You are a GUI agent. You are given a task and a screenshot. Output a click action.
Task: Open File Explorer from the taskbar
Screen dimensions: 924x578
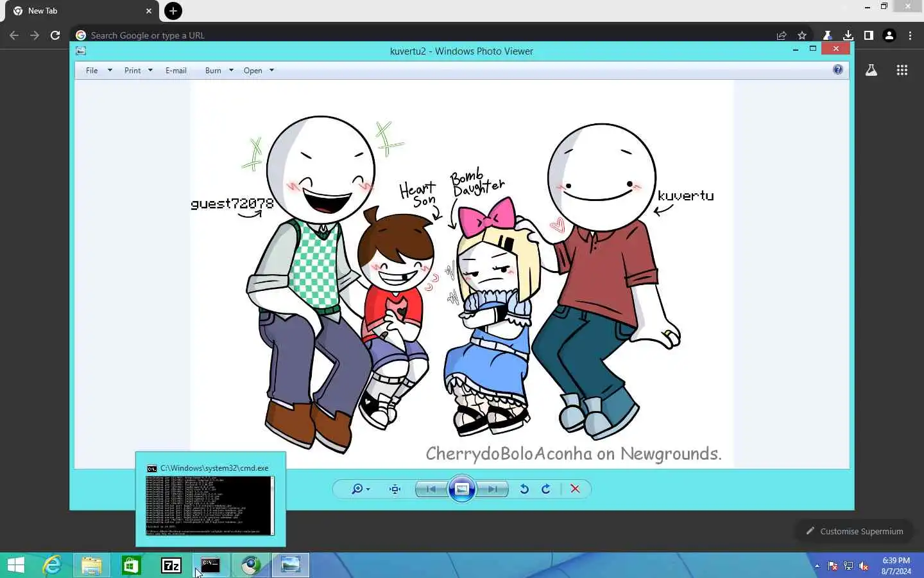[92, 565]
